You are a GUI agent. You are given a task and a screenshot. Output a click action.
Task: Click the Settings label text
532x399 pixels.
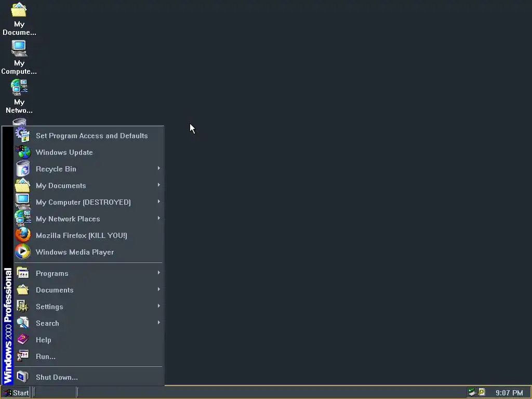(x=49, y=307)
